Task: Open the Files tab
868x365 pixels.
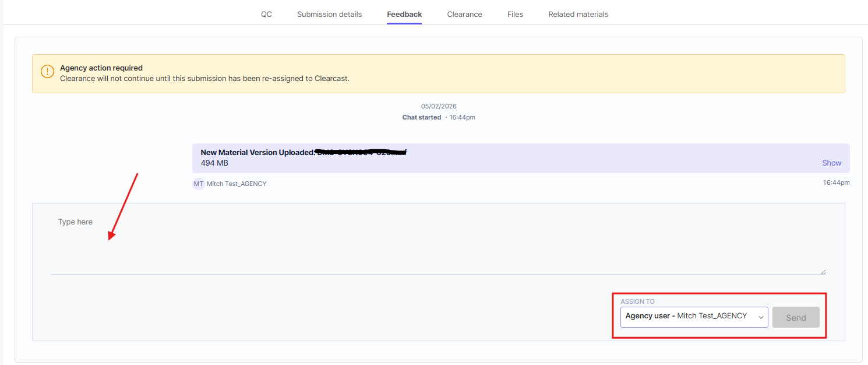Action: pyautogui.click(x=515, y=14)
